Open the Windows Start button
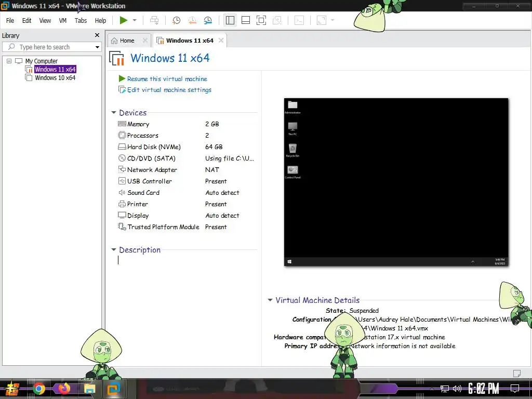 click(x=11, y=389)
